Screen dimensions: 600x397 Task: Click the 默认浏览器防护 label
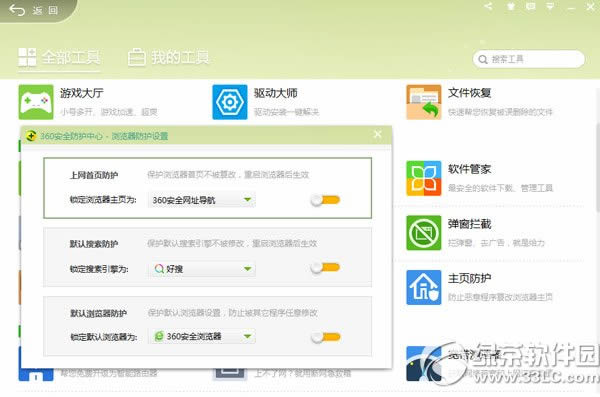[98, 313]
